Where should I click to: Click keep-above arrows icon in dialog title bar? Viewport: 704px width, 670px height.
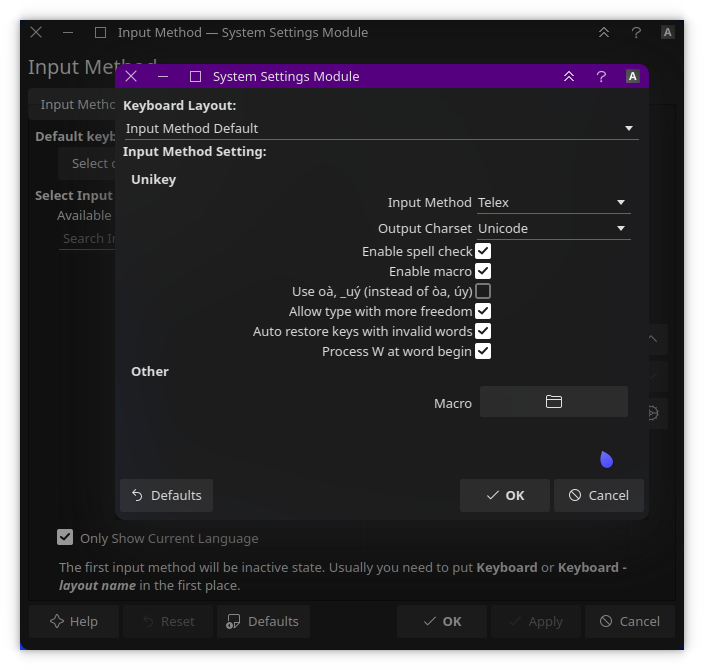tap(569, 77)
